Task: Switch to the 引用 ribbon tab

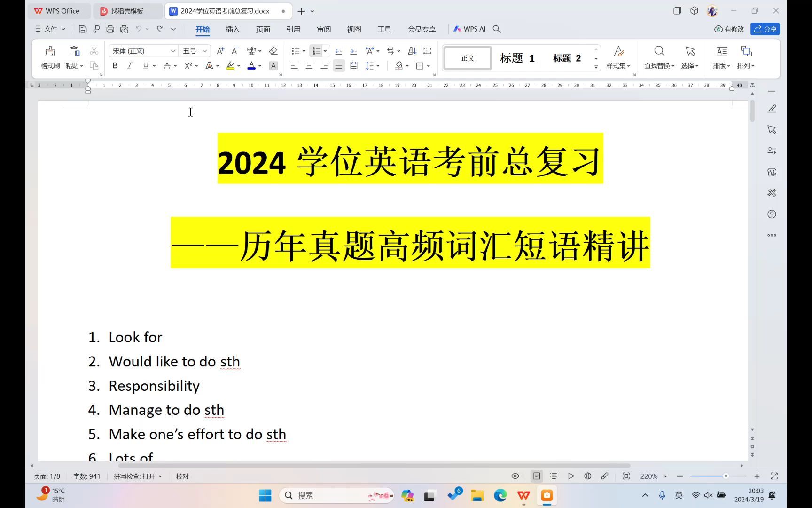Action: 293,29
